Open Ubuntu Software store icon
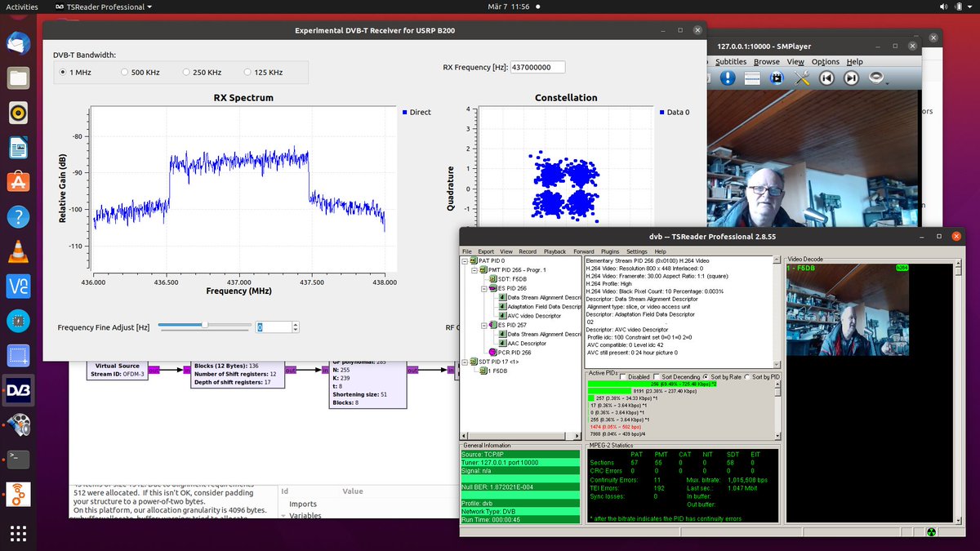980x551 pixels. (x=18, y=182)
